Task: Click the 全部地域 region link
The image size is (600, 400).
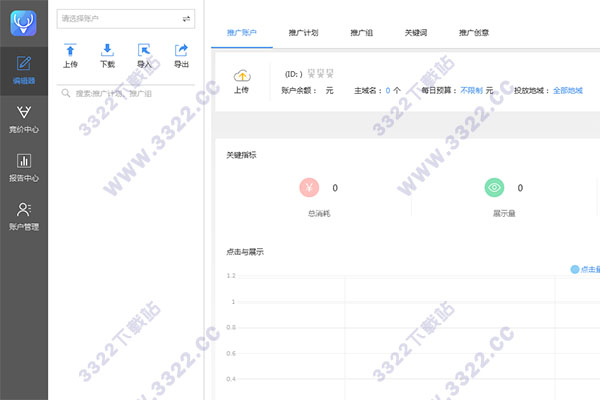Action: pyautogui.click(x=568, y=91)
